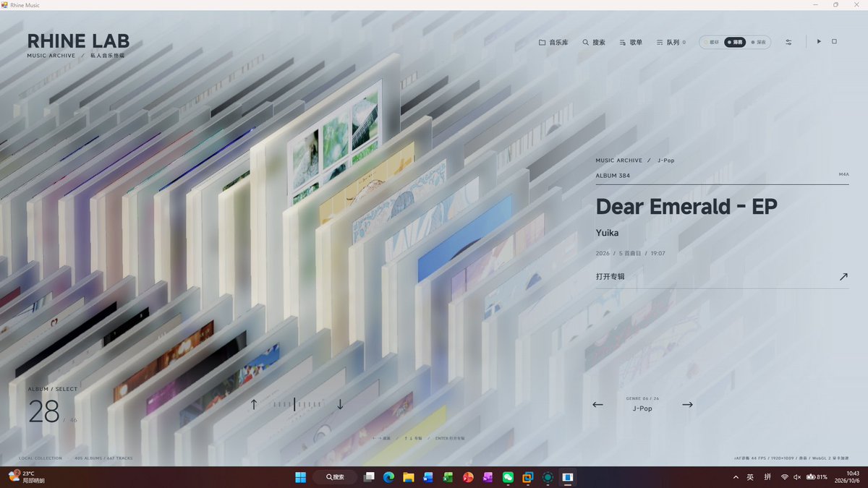Select the first light theme option

pyautogui.click(x=712, y=43)
